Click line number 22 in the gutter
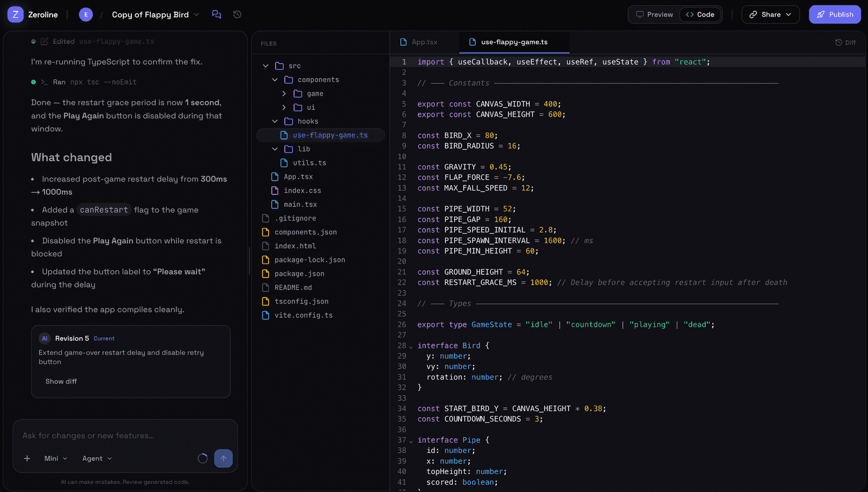 [x=401, y=282]
